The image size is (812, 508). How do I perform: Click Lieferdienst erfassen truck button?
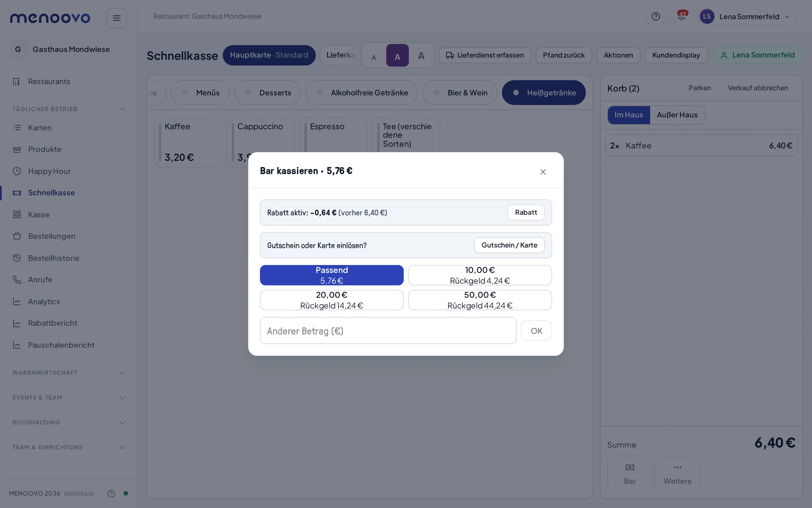click(x=484, y=55)
